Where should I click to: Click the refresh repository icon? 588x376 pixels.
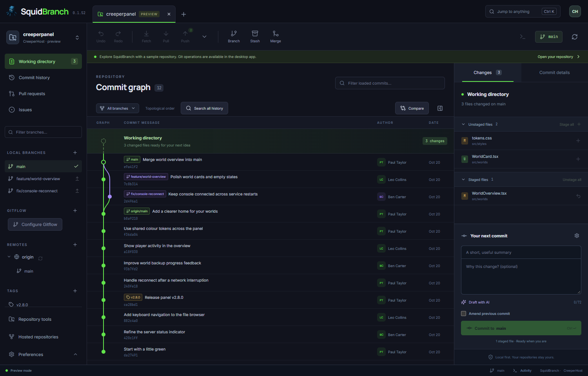[x=575, y=37]
